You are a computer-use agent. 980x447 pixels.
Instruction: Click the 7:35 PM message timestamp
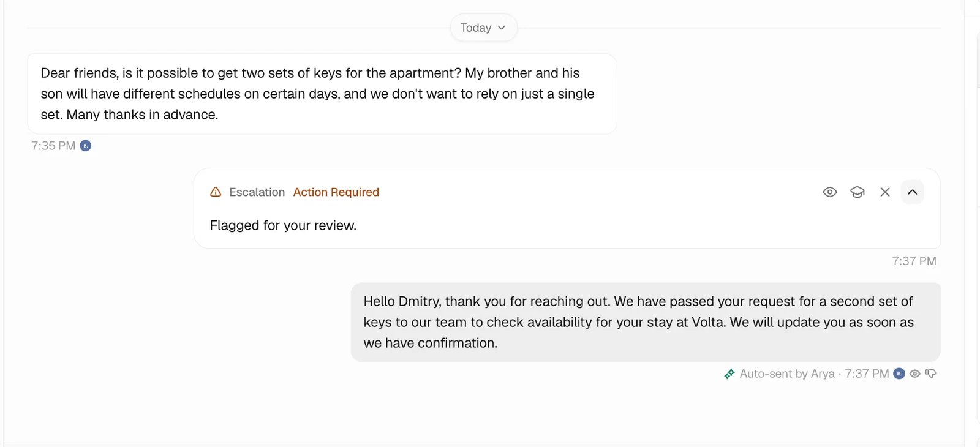click(x=53, y=146)
